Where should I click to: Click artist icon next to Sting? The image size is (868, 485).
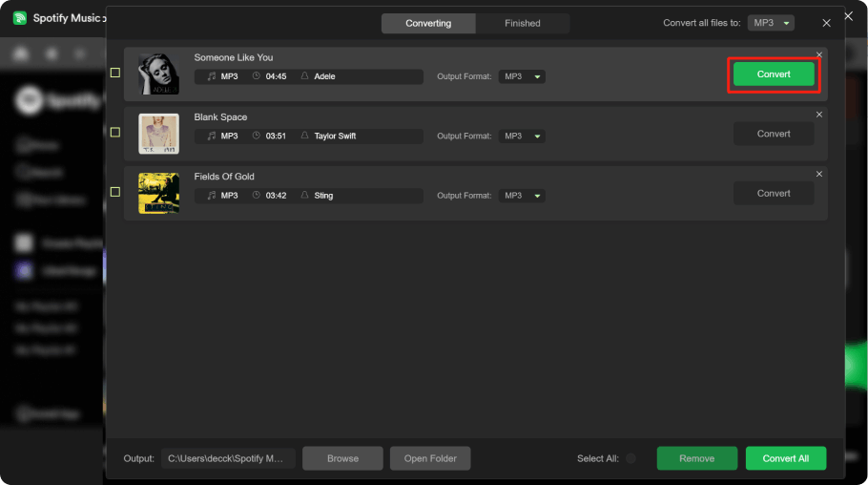(304, 195)
